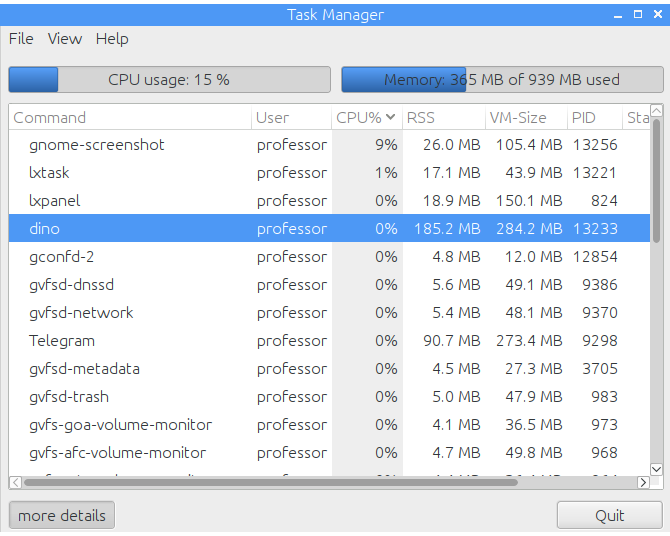Select the gvfsd-metadata process row
The image size is (670, 536).
(329, 369)
